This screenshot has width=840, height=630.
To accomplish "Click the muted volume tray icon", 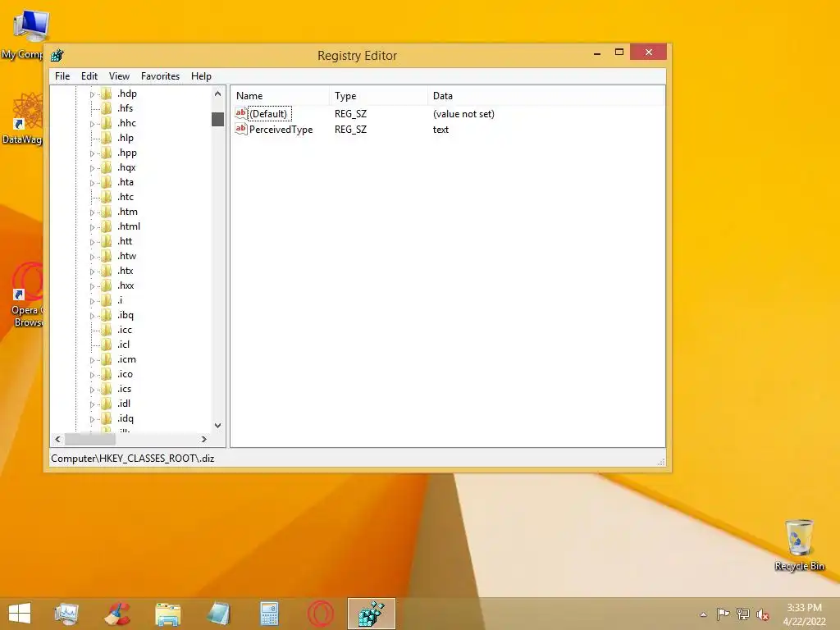I will (x=763, y=614).
